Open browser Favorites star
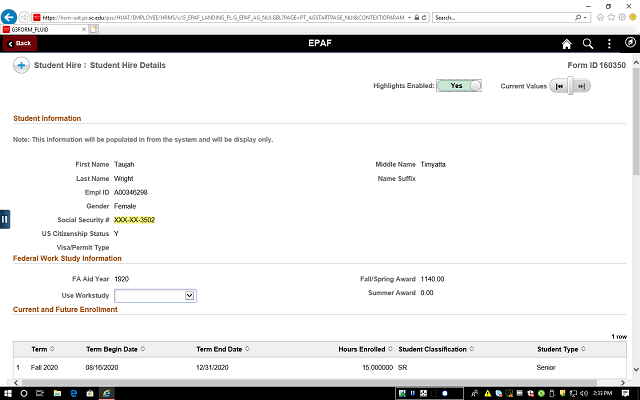This screenshot has height=400, width=640. [x=611, y=17]
